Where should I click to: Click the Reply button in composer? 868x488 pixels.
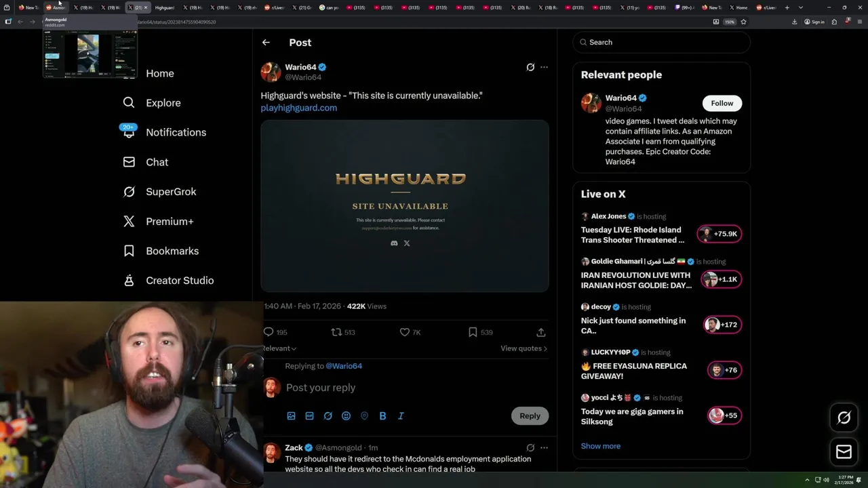click(530, 415)
